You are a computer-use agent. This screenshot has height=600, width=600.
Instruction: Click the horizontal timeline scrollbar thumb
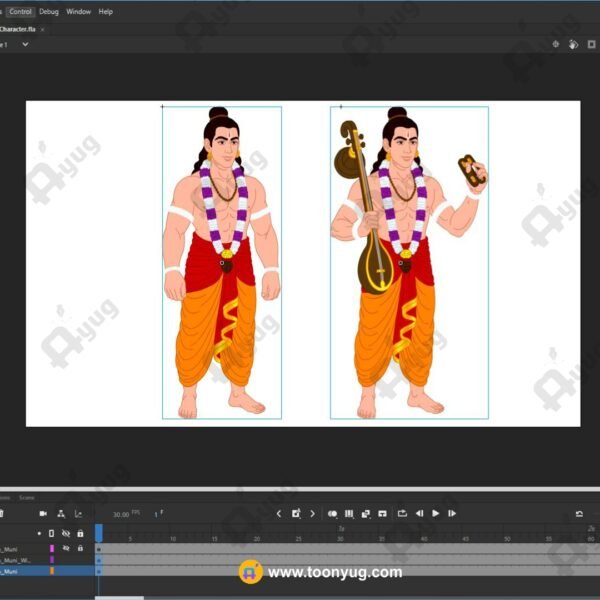tap(119, 598)
